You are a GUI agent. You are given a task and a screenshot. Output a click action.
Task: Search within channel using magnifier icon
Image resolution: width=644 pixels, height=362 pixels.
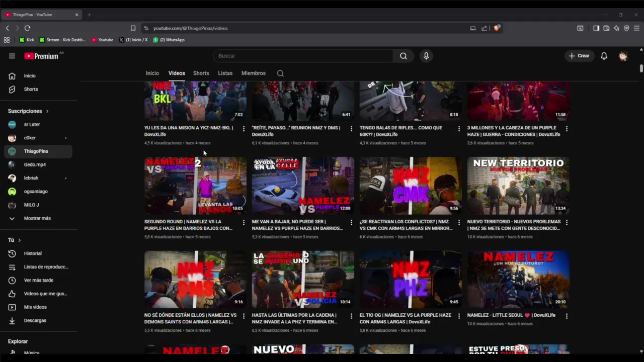pyautogui.click(x=280, y=73)
